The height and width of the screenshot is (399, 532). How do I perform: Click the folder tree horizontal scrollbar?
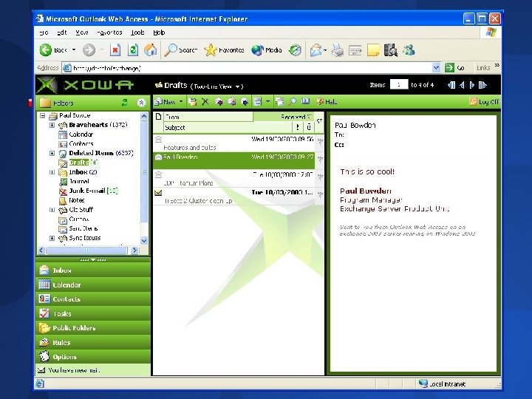(x=88, y=250)
